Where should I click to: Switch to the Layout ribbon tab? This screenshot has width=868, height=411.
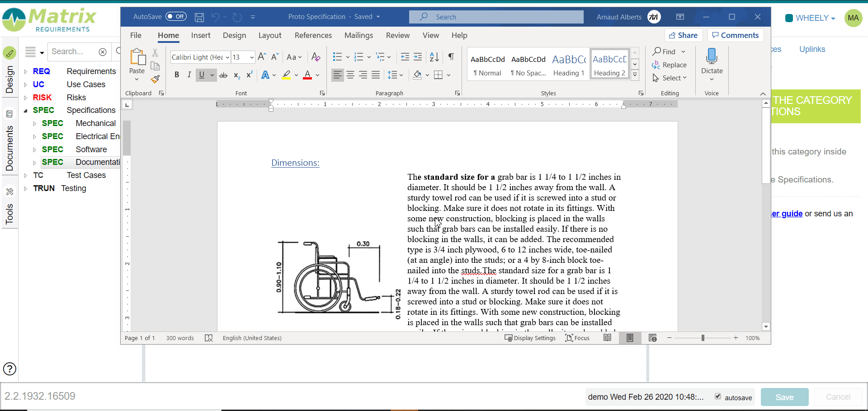pyautogui.click(x=270, y=35)
